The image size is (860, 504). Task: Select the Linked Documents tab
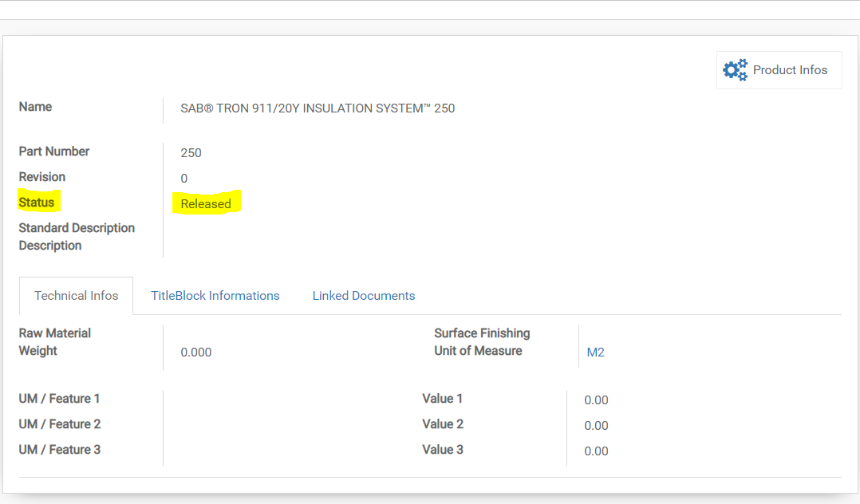[364, 296]
